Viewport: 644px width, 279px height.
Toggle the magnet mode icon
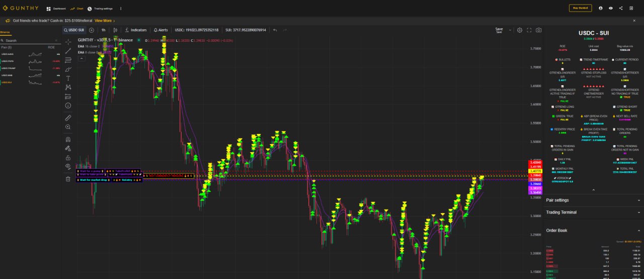point(68,139)
